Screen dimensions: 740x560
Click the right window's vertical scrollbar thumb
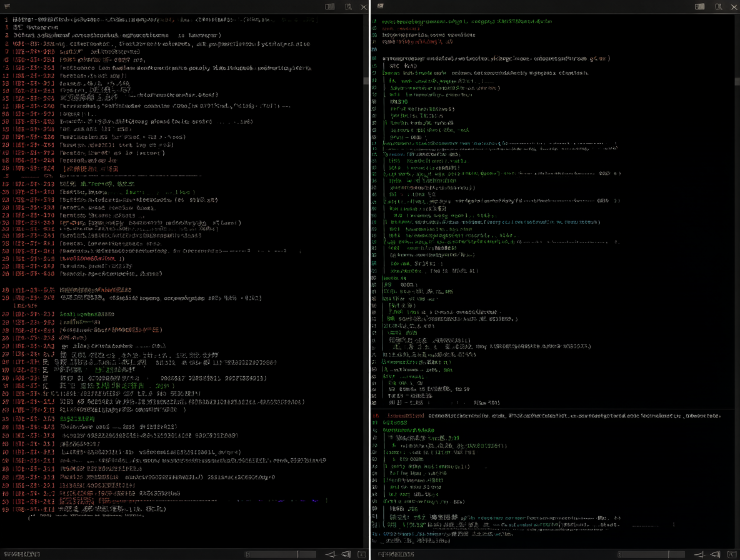(737, 81)
